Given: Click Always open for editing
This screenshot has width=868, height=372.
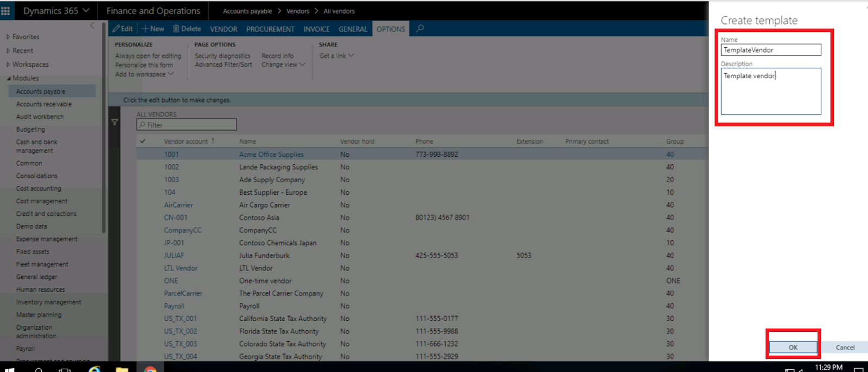Looking at the screenshot, I should (x=148, y=56).
